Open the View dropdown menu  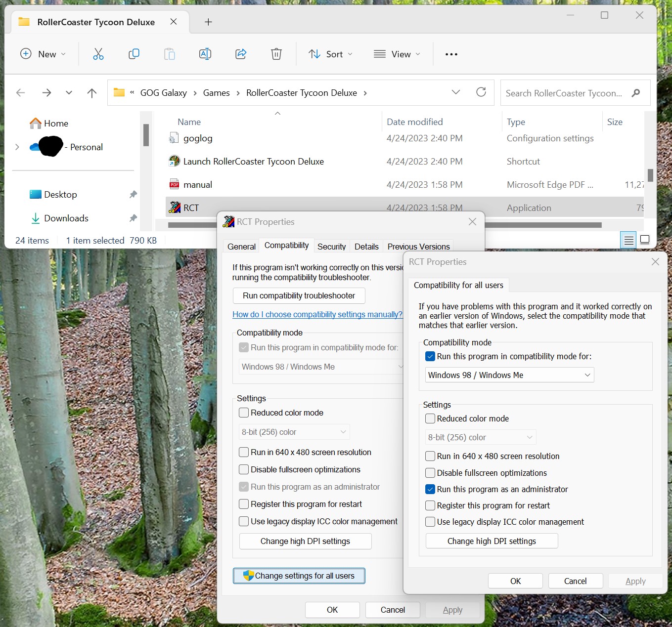pos(397,54)
